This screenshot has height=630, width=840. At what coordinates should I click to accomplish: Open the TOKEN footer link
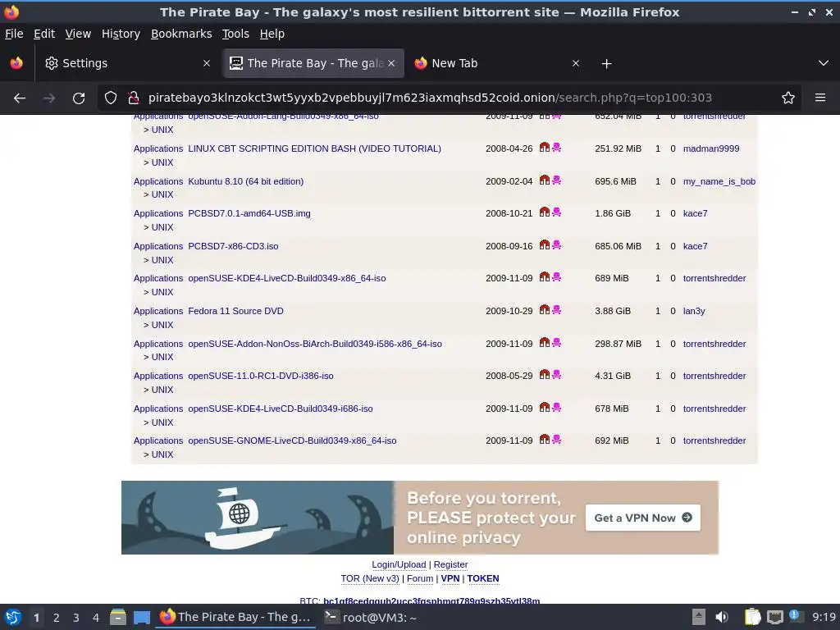click(482, 578)
